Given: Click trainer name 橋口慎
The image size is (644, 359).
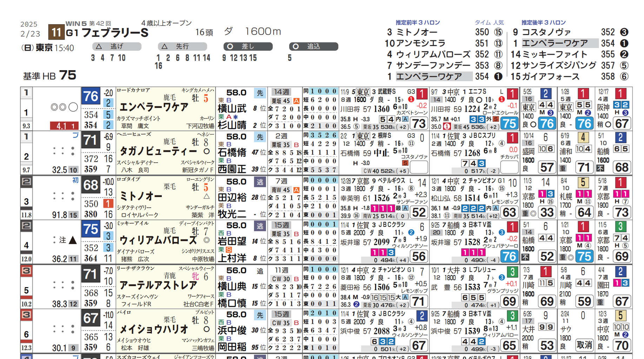Looking at the screenshot, I should click(232, 303).
